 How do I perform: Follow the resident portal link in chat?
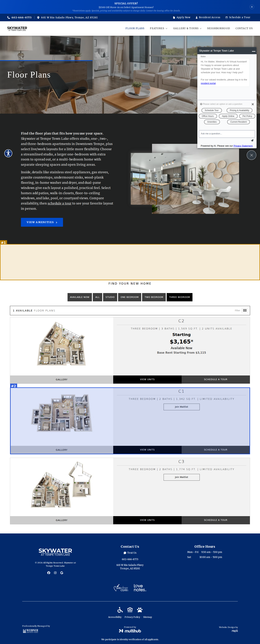pos(208,83)
